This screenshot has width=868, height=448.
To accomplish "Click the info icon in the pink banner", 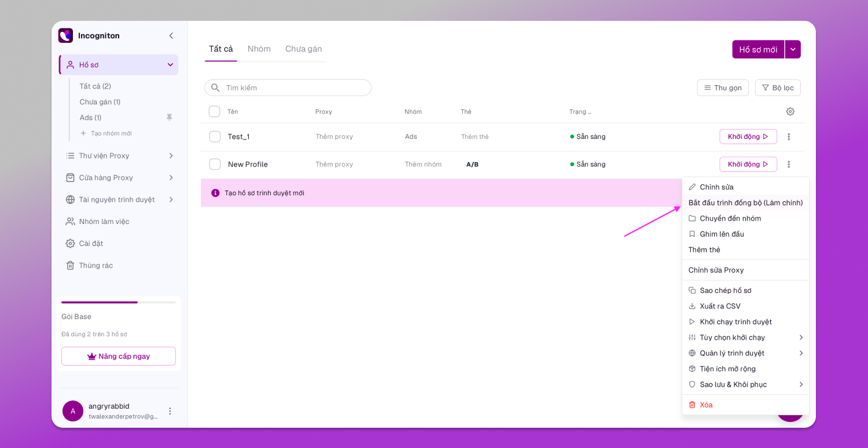I will coord(215,193).
